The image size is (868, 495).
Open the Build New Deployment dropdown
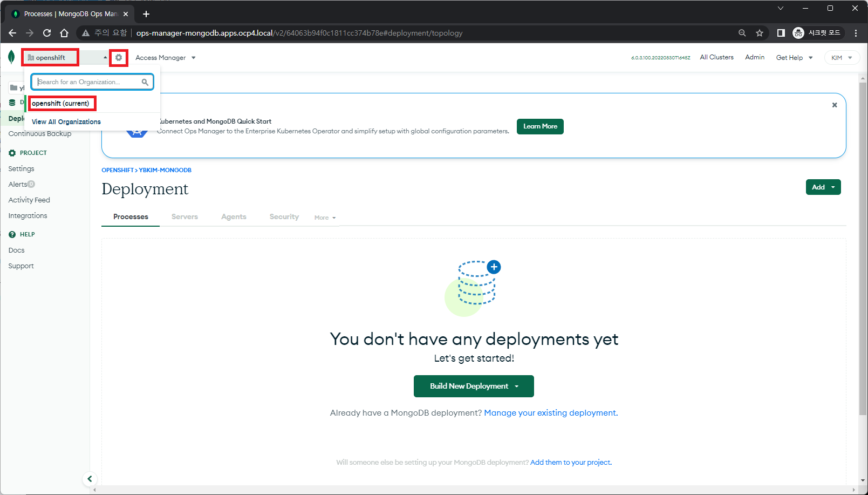[x=474, y=386]
